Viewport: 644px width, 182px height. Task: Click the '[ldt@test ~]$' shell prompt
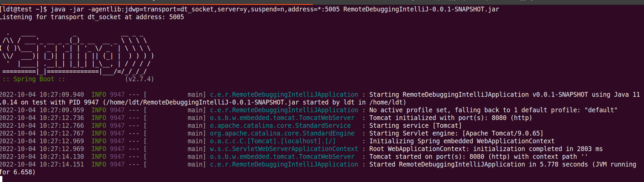pyautogui.click(x=23, y=9)
